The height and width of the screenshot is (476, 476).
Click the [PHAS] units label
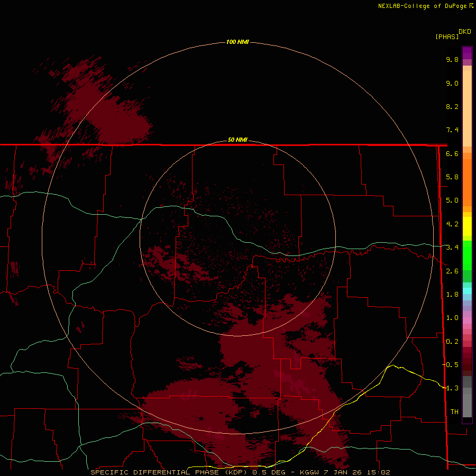[447, 36]
